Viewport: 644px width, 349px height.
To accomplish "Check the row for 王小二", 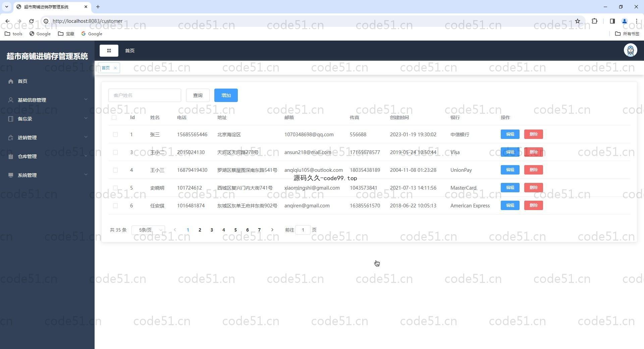I will pos(115,152).
